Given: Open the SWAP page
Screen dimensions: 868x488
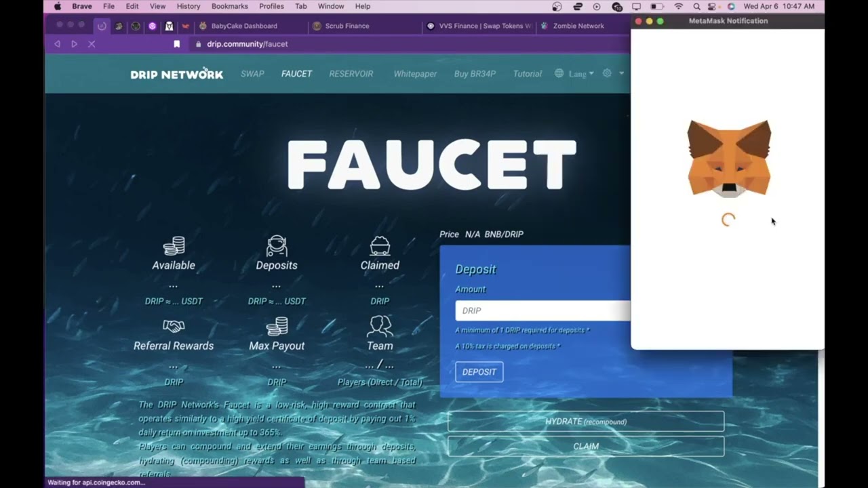Looking at the screenshot, I should pos(252,74).
